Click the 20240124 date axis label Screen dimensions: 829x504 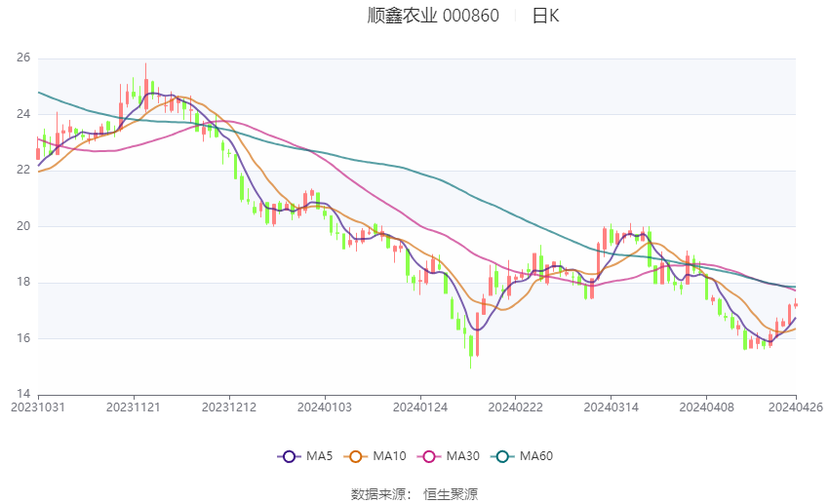(x=420, y=407)
